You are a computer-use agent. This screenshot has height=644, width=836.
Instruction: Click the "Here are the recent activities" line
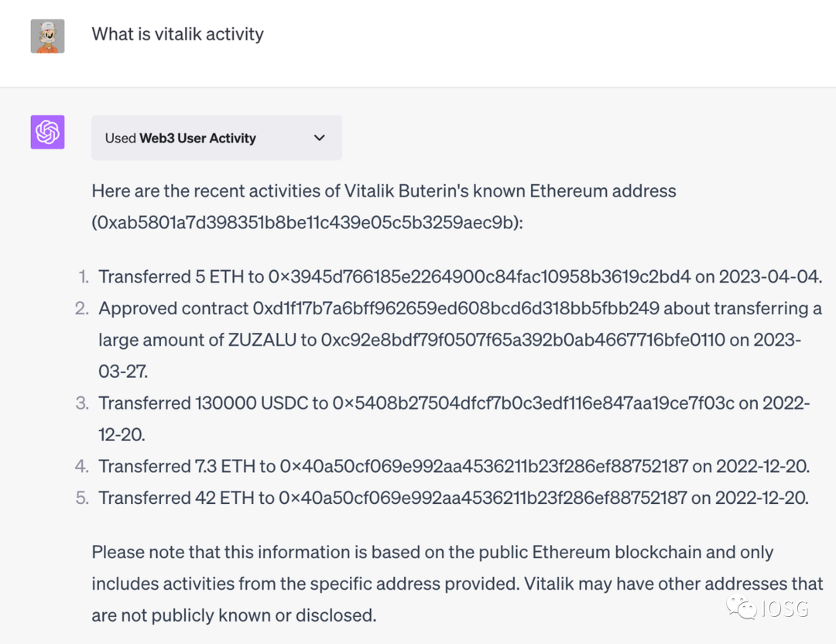pyautogui.click(x=383, y=191)
